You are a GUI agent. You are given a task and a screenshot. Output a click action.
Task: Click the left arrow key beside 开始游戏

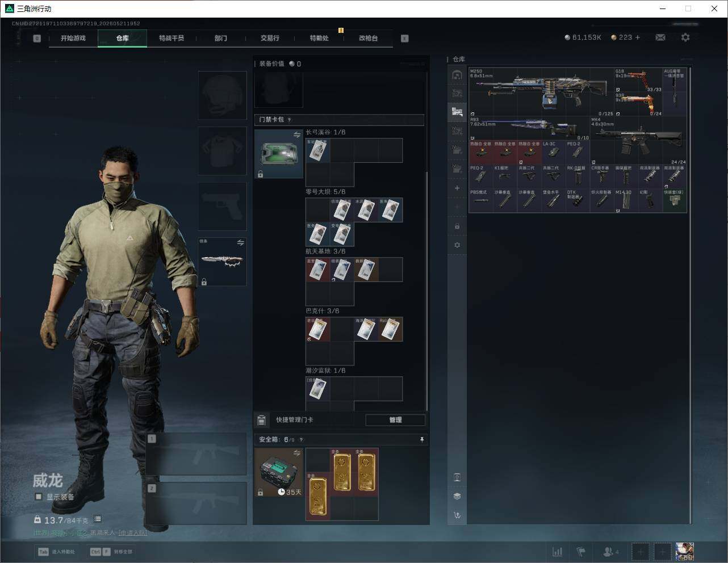(37, 38)
